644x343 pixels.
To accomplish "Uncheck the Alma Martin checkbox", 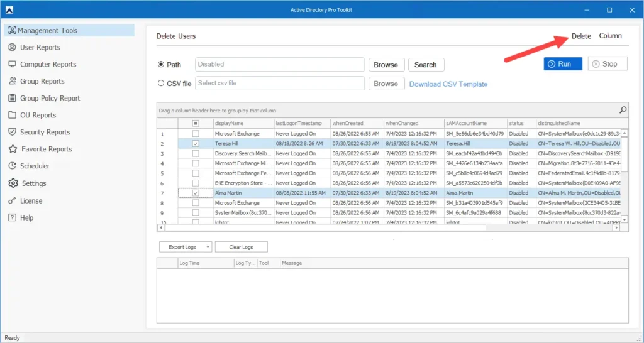I will 196,193.
